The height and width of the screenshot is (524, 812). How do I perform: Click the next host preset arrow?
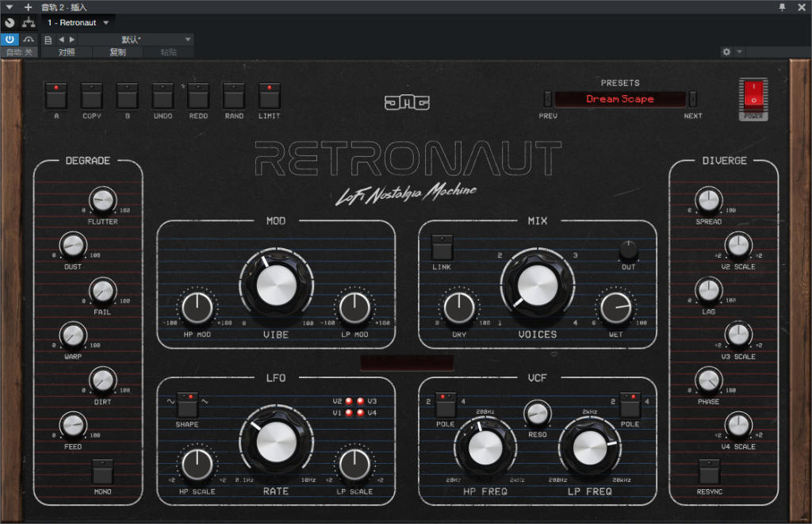(72, 40)
